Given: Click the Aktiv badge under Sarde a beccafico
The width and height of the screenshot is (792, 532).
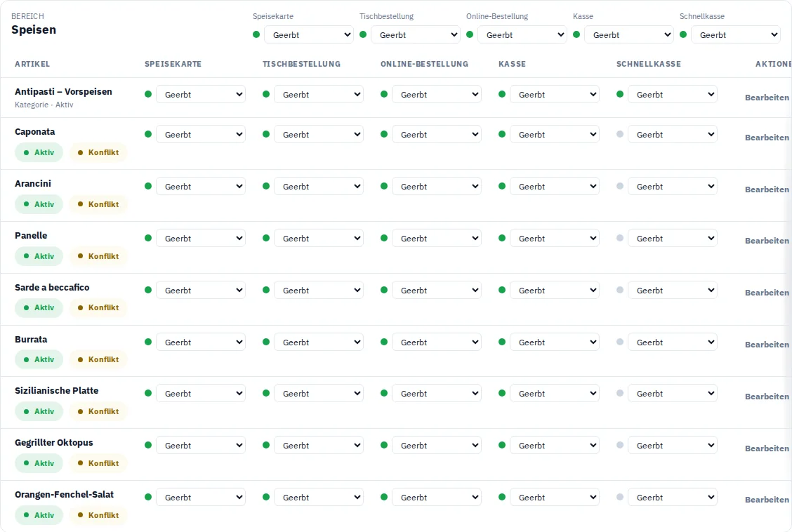Looking at the screenshot, I should [x=39, y=307].
